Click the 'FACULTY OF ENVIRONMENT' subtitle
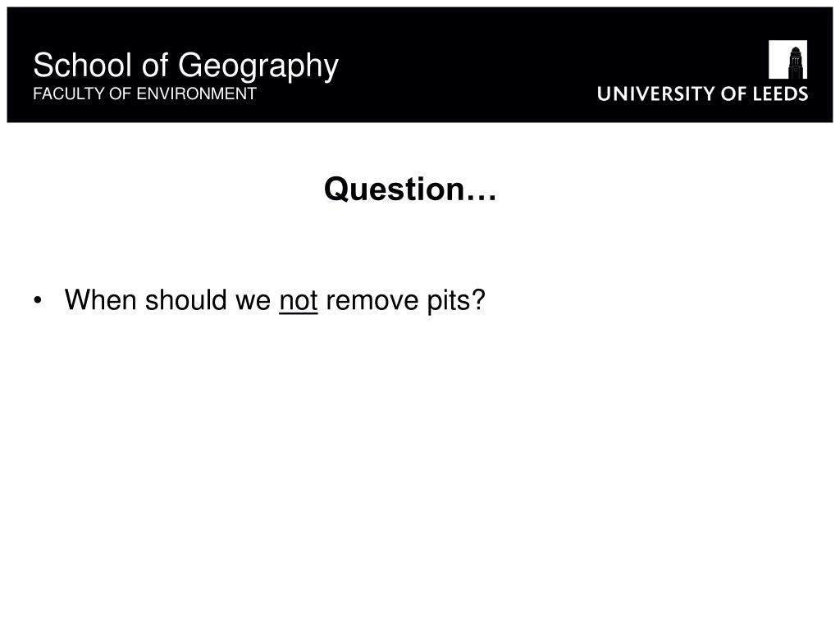Screen dimensions: 840x630 [x=144, y=94]
